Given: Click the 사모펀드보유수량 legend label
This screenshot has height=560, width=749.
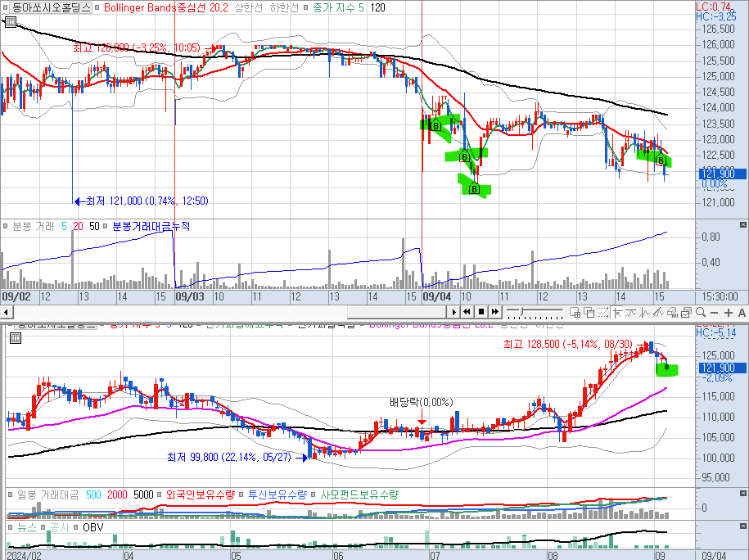Looking at the screenshot, I should click(359, 495).
